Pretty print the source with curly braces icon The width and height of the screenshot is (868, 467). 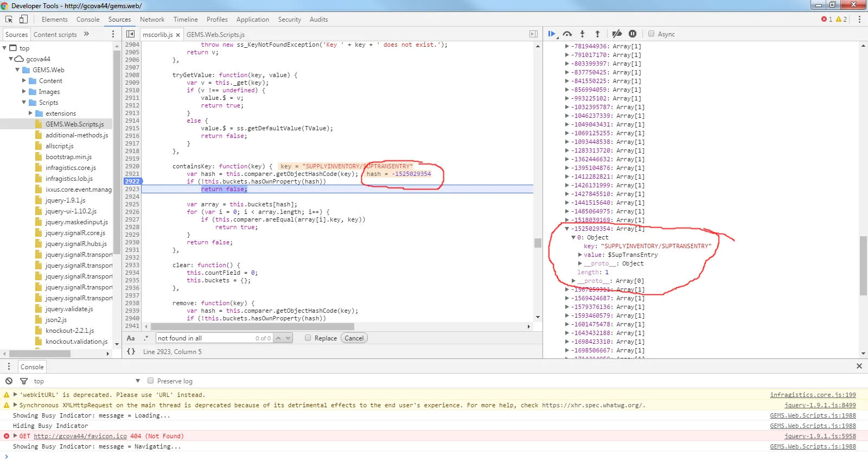131,351
